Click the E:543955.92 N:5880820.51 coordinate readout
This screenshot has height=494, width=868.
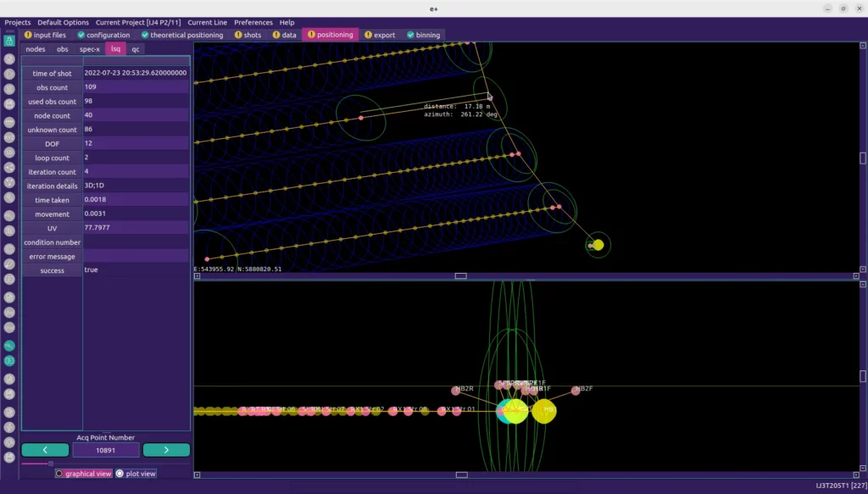point(237,269)
